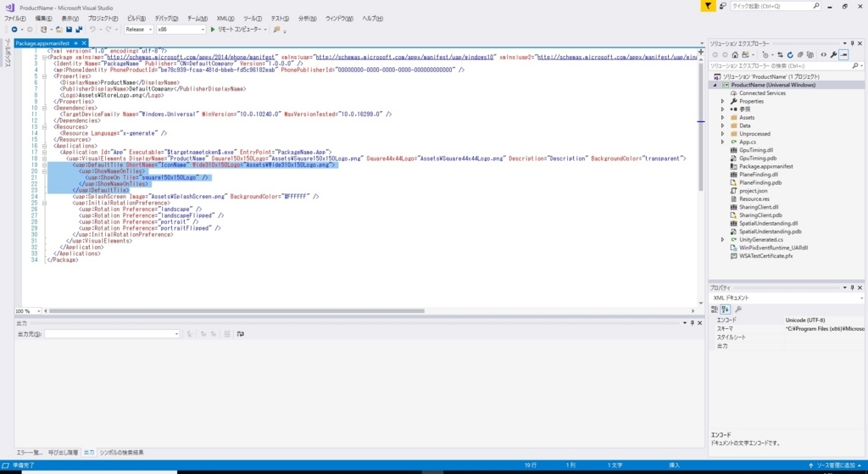
Task: Select project.json in Solution Explorer
Action: [753, 191]
